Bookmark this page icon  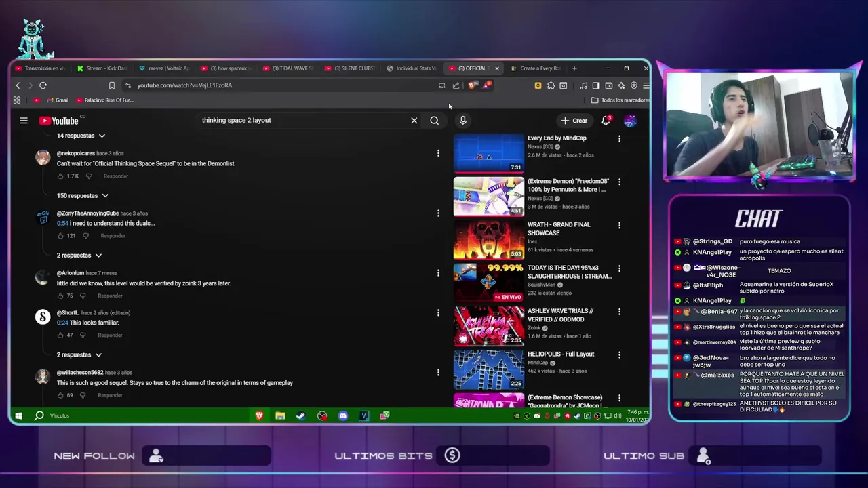pos(111,85)
